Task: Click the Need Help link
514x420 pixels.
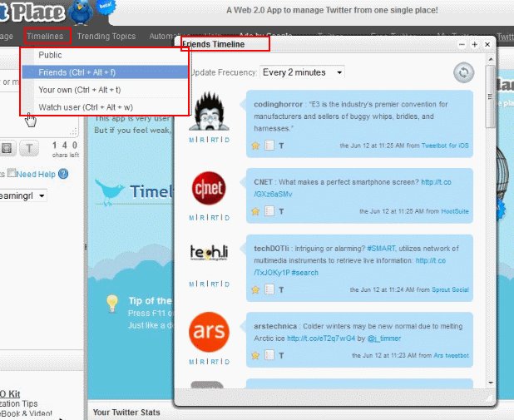Action: click(x=36, y=174)
